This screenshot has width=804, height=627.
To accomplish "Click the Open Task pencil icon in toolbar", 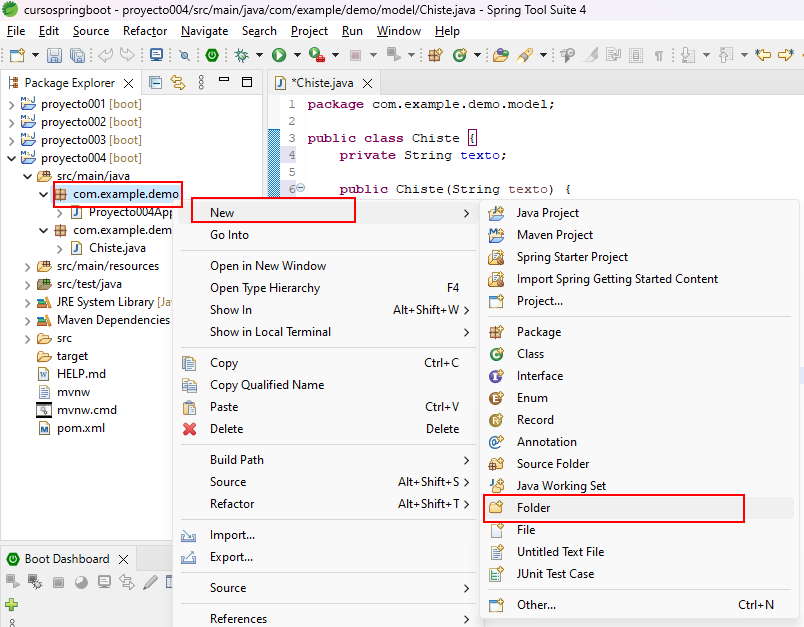I will [x=525, y=55].
